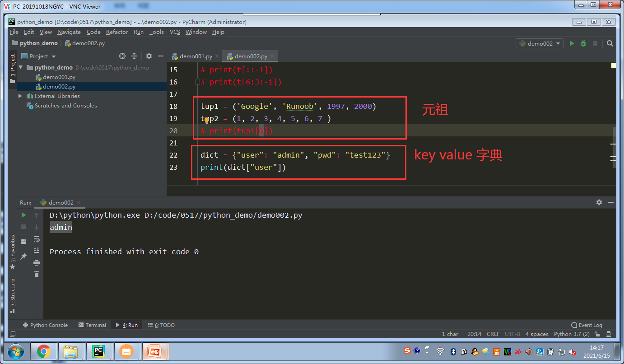
Task: Open Search Everywhere magnifier icon
Action: coord(610,43)
